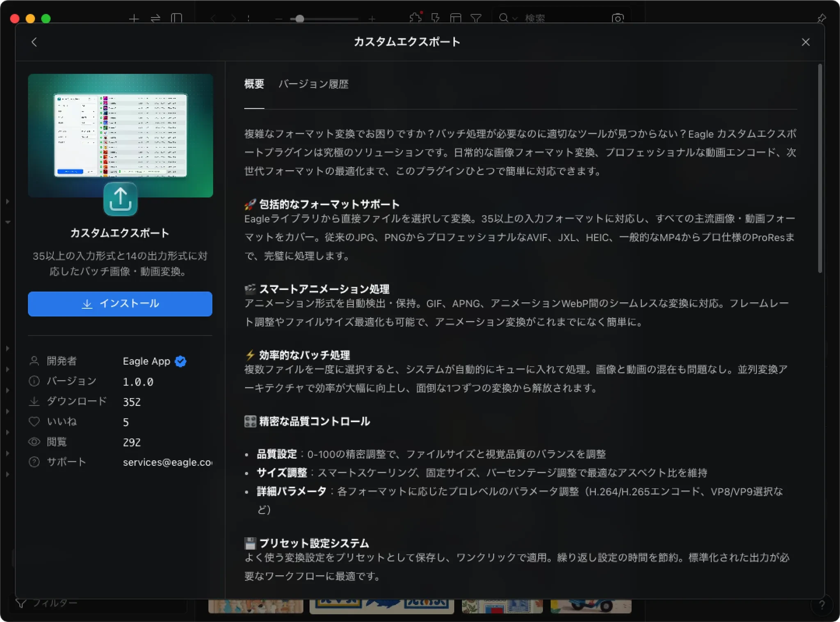Image resolution: width=840 pixels, height=622 pixels.
Task: Adjust the thumbnail zoom slider
Action: 324,19
